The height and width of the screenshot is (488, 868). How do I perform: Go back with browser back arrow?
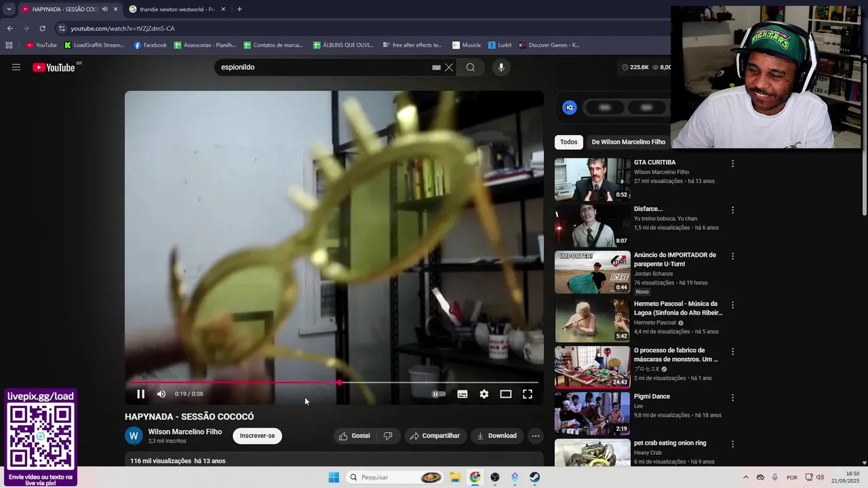[9, 28]
